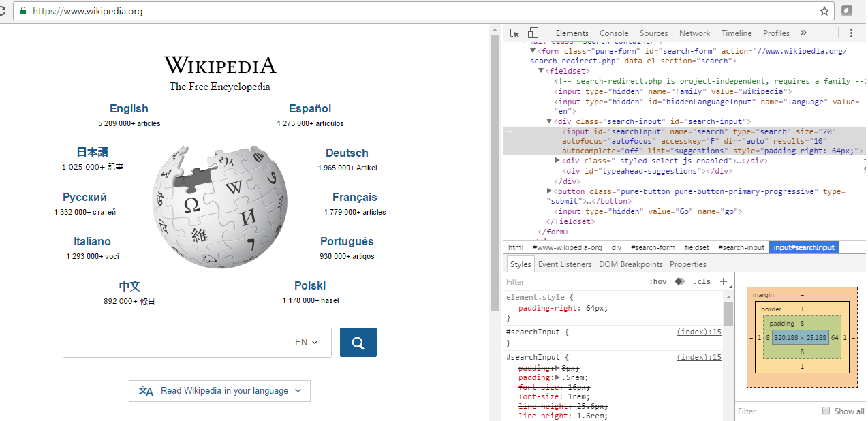This screenshot has width=868, height=421.
Task: Bookmark the page via the star icon
Action: (824, 11)
